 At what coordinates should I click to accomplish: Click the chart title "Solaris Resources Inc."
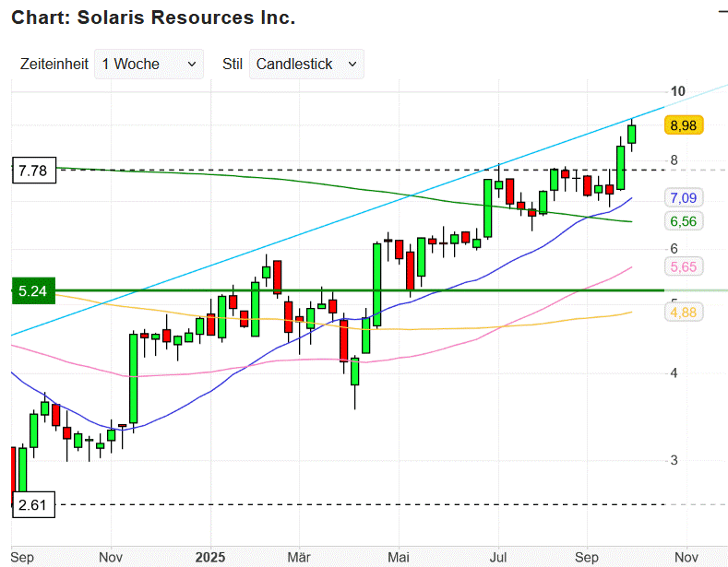[x=153, y=18]
